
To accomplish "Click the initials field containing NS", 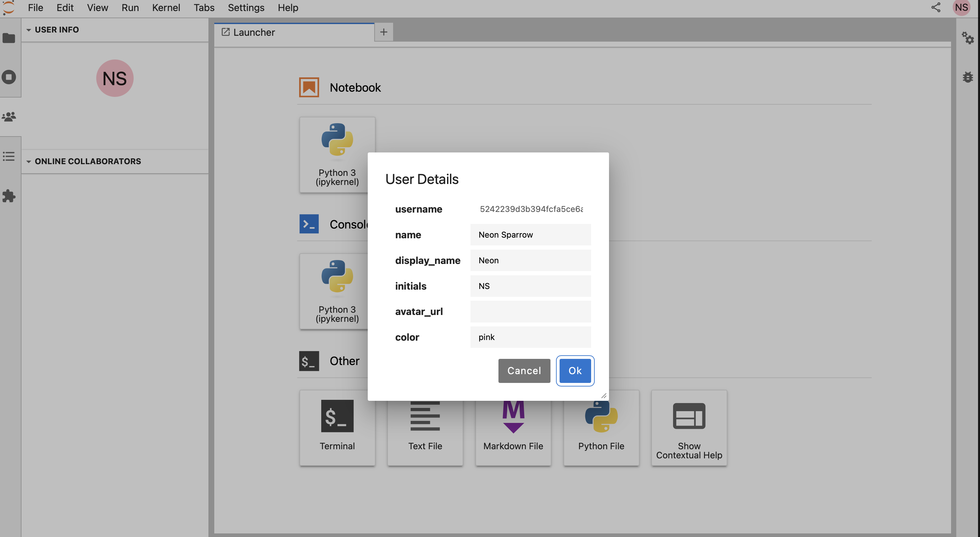I will 530,286.
